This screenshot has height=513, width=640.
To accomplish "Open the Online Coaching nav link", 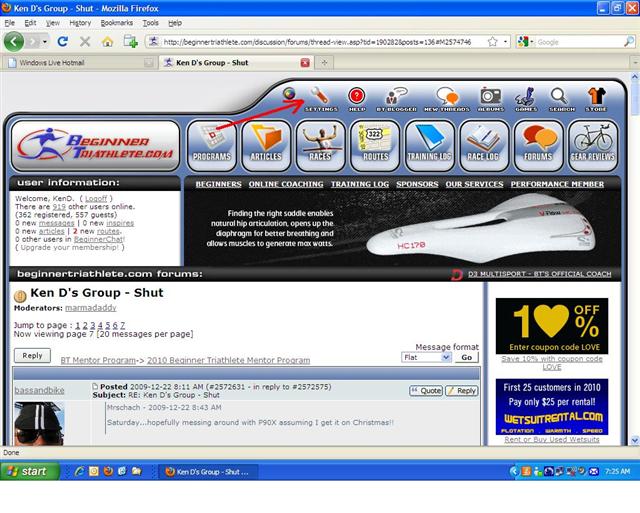I will [286, 184].
